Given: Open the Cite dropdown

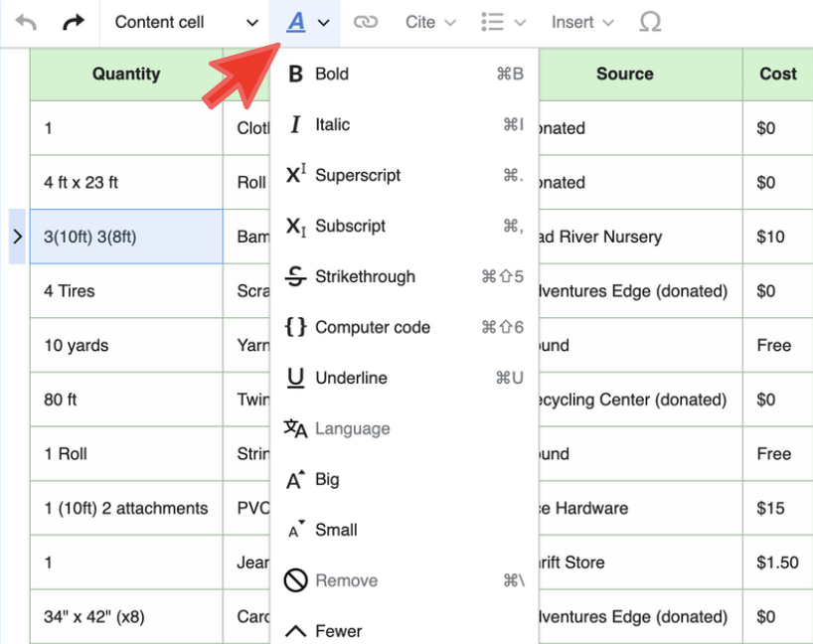Looking at the screenshot, I should (x=429, y=22).
